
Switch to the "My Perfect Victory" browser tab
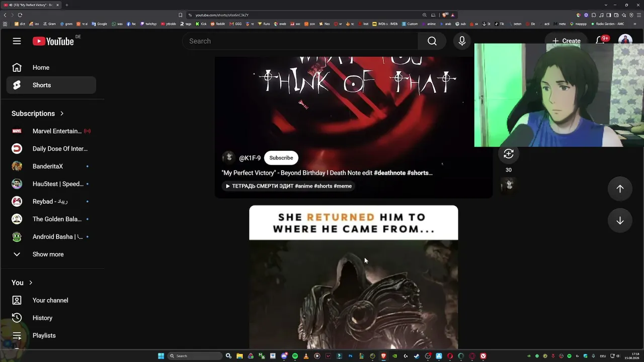click(x=31, y=5)
